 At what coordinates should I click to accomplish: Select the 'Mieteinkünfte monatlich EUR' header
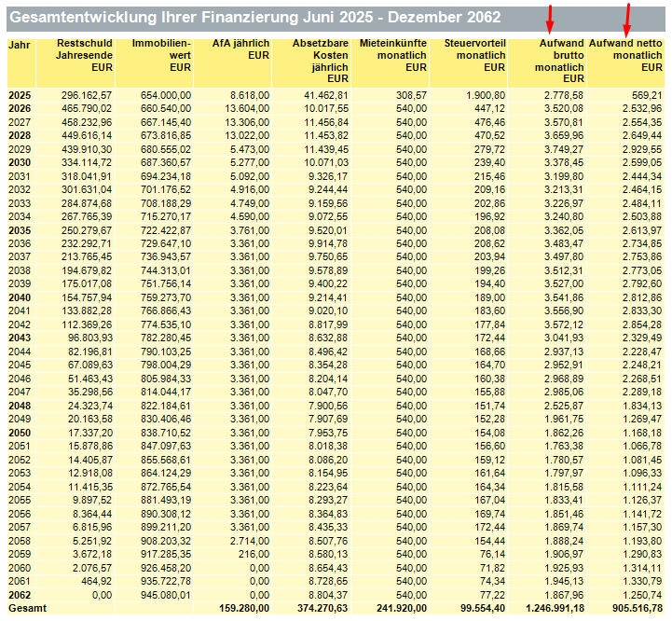393,55
